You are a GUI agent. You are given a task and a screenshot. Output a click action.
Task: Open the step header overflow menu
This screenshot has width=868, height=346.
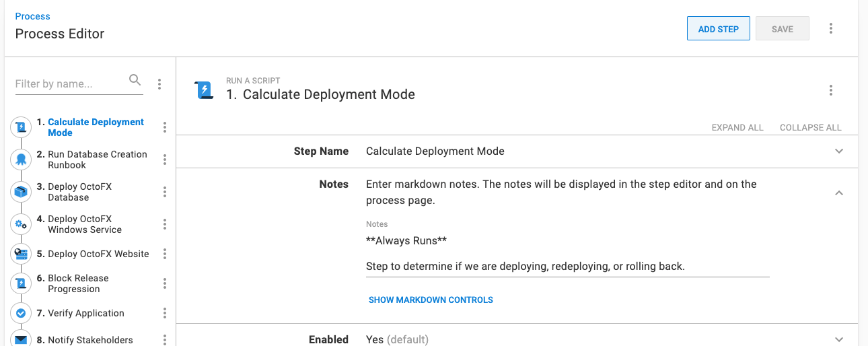[x=831, y=90]
